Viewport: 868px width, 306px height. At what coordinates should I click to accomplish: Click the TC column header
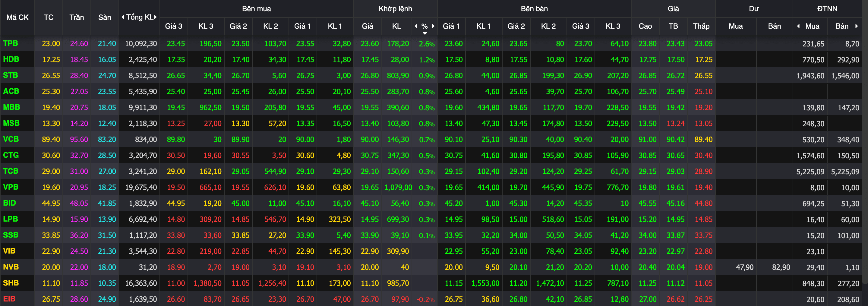point(49,17)
